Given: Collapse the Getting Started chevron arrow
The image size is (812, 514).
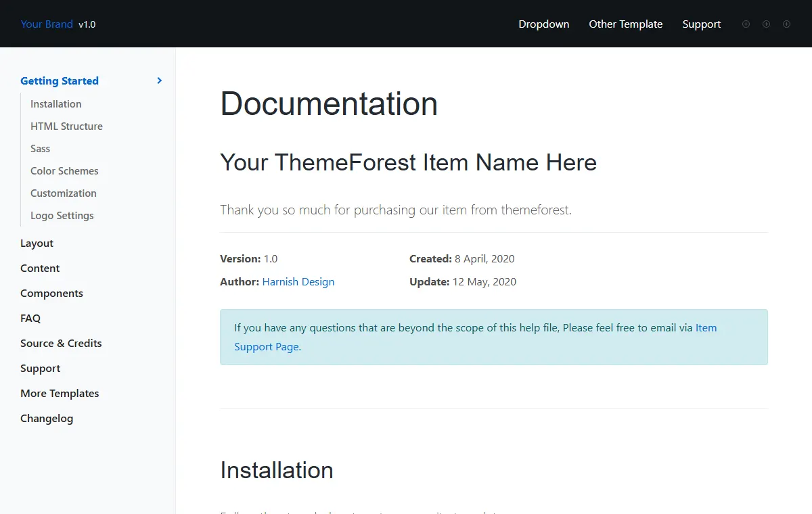Looking at the screenshot, I should [160, 80].
